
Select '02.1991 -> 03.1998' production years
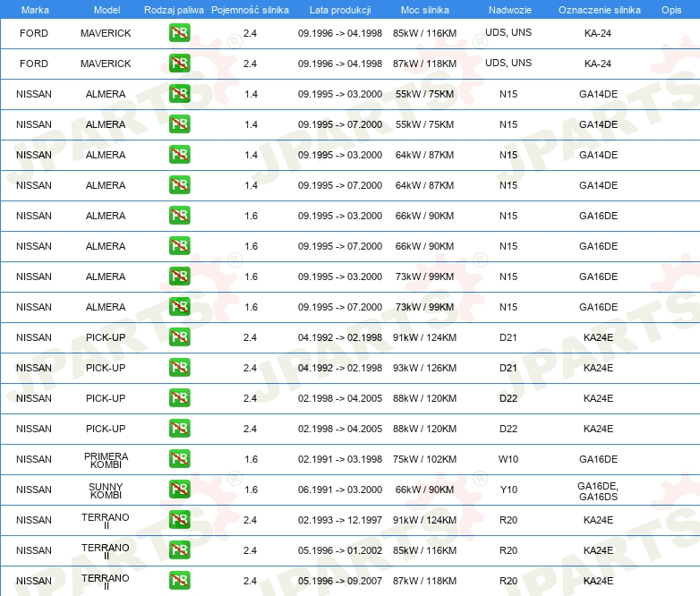340,459
